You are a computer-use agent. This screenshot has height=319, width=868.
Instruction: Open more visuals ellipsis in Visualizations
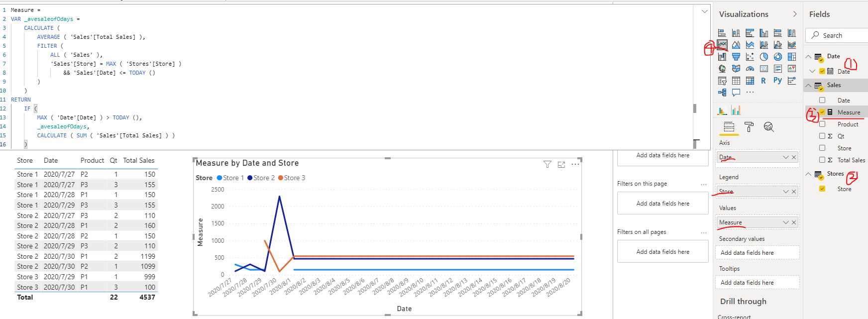[750, 93]
